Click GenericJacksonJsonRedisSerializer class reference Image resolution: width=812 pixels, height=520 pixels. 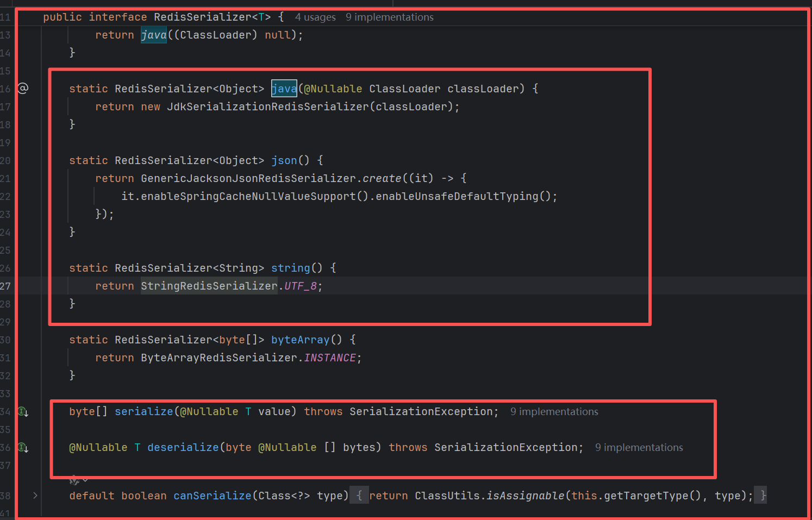[248, 179]
